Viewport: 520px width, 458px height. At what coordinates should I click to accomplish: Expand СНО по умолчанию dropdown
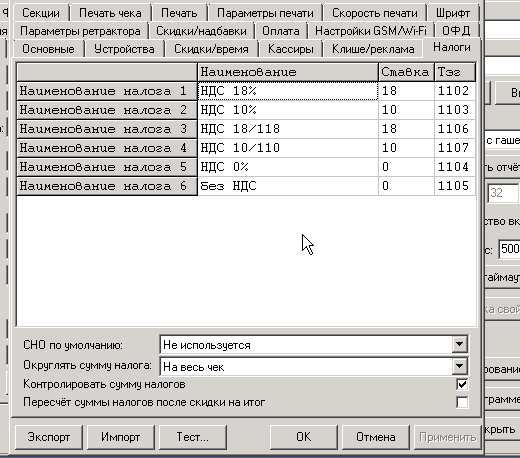[459, 344]
